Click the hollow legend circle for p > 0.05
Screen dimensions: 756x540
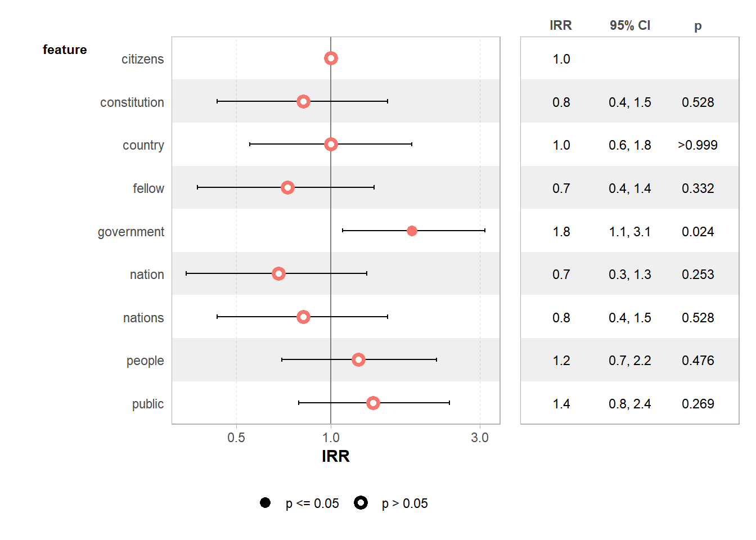click(x=361, y=503)
